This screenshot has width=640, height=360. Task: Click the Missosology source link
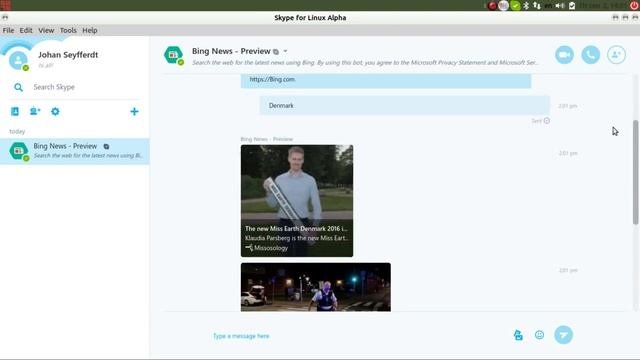(271, 248)
